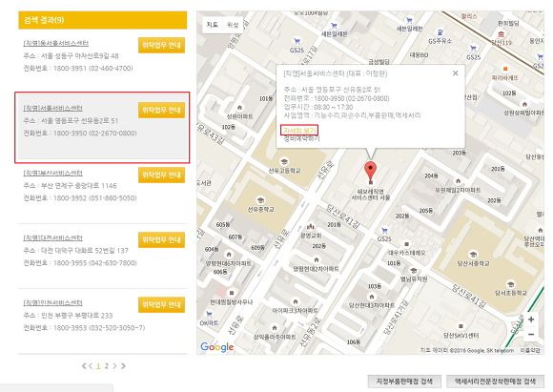Click 위탁업무 안내 button for 부산서비스센터
This screenshot has width=553, height=392.
(x=161, y=175)
